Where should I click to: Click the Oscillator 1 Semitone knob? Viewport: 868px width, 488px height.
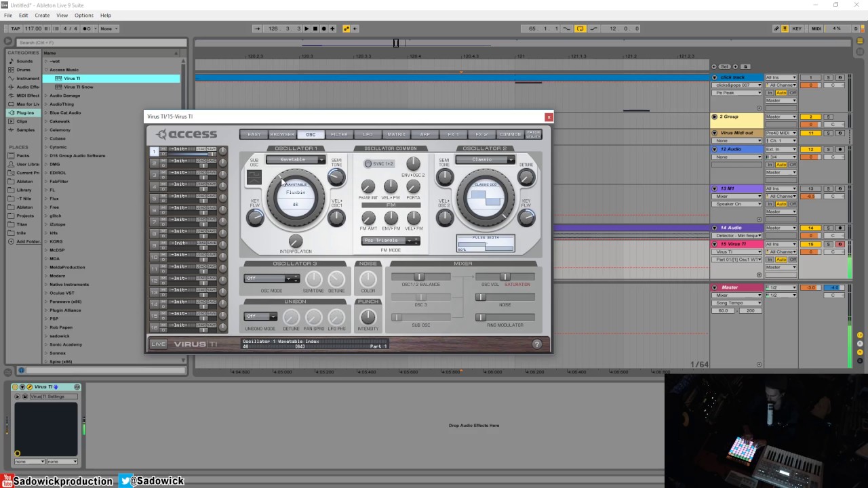[x=336, y=178]
